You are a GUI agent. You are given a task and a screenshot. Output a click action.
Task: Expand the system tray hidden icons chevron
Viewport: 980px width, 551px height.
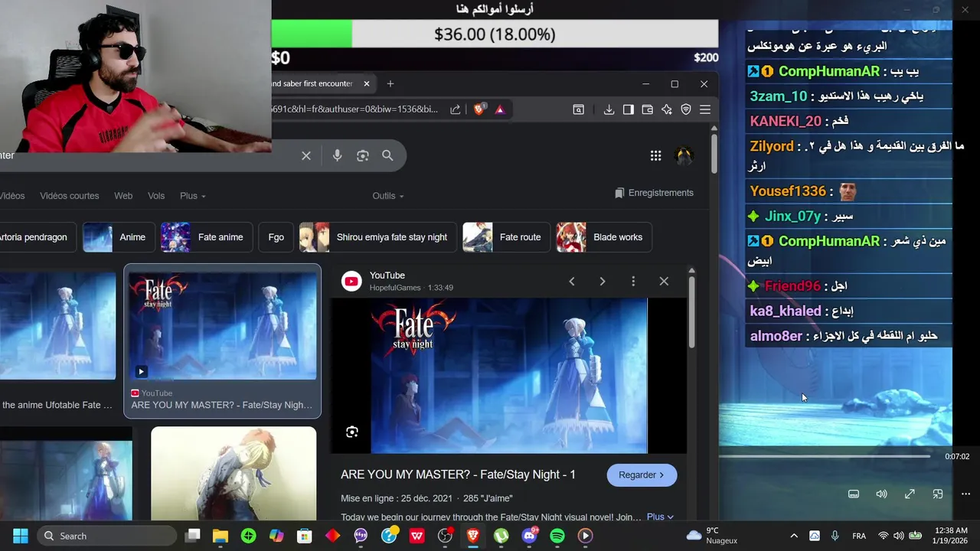[x=794, y=536]
